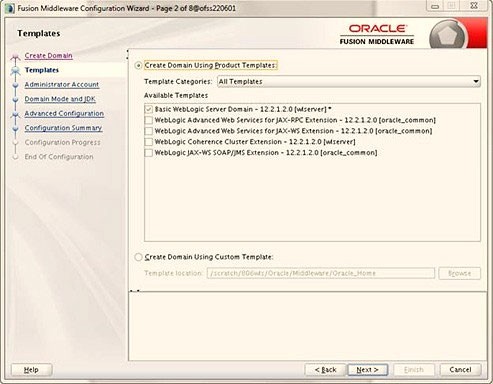Click the Help button
Image resolution: width=493 pixels, height=384 pixels.
point(31,370)
